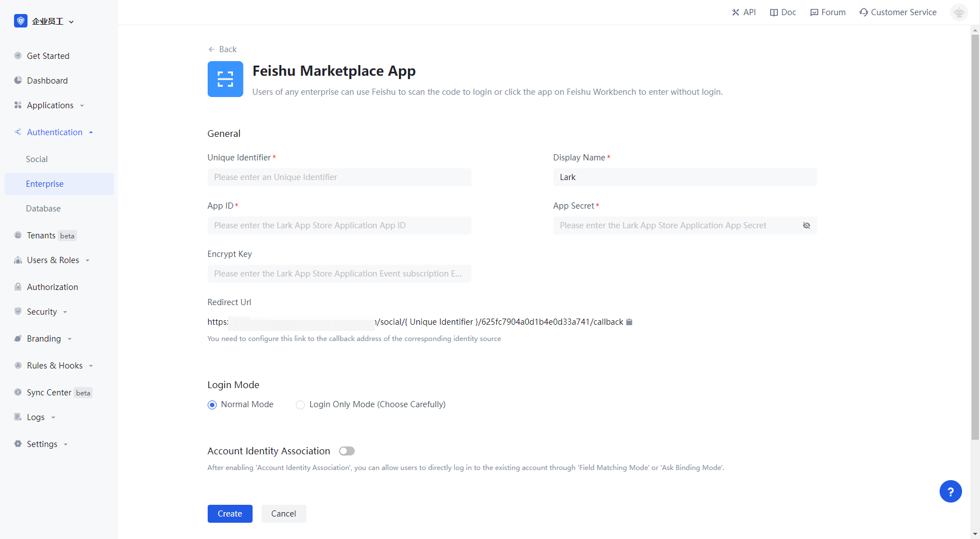Click the Create button

tap(230, 513)
